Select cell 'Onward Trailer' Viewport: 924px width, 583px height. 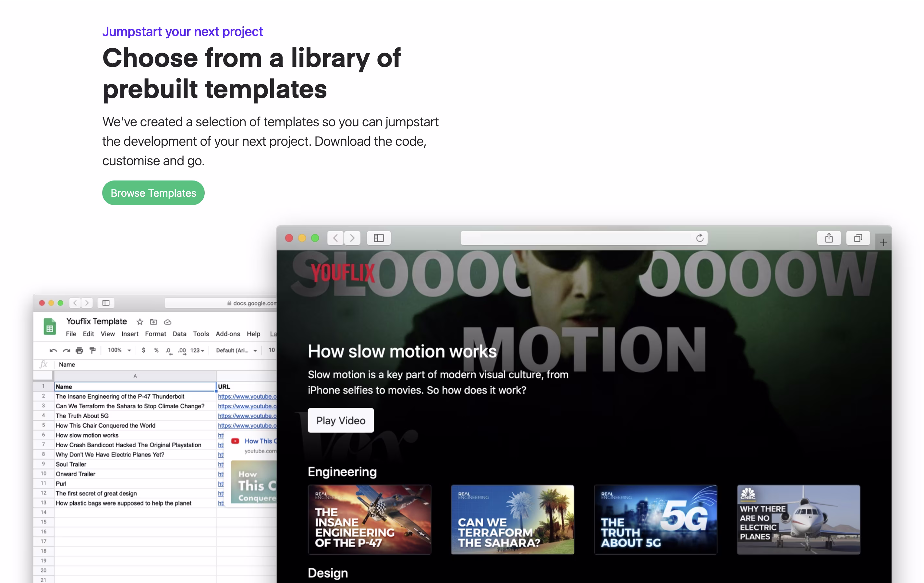point(135,474)
